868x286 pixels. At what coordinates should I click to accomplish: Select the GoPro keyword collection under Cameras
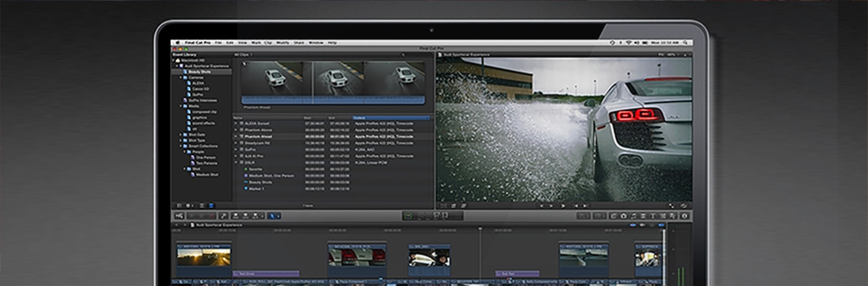[x=198, y=95]
